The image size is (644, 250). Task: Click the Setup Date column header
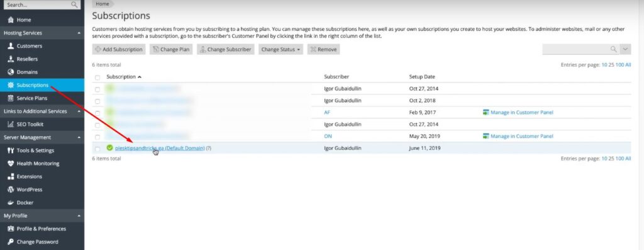(x=422, y=77)
